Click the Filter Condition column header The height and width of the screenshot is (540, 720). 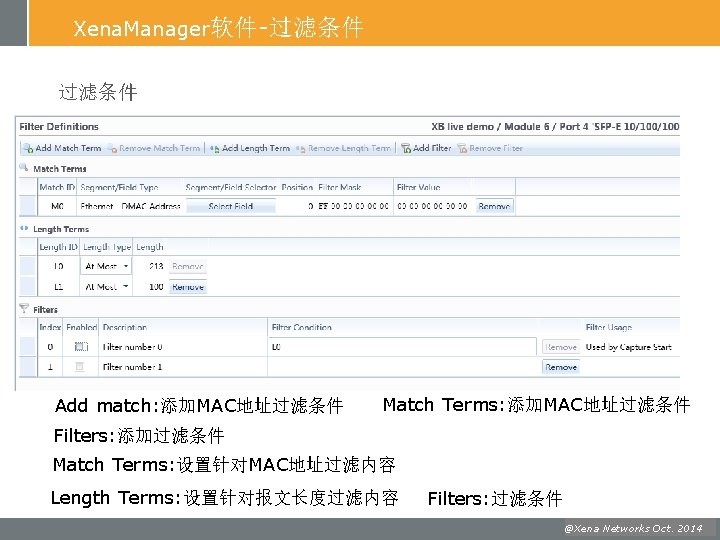[x=301, y=327]
